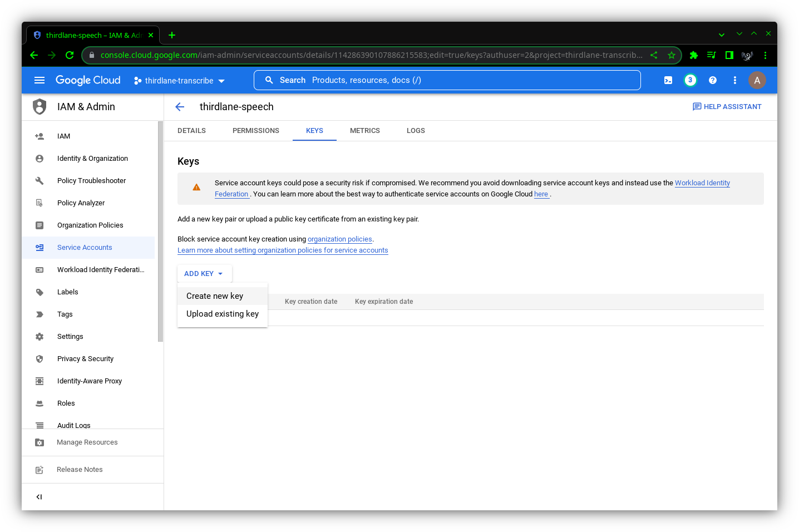This screenshot has width=799, height=532.
Task: Collapse the sidebar with the bottom arrow
Action: click(39, 497)
